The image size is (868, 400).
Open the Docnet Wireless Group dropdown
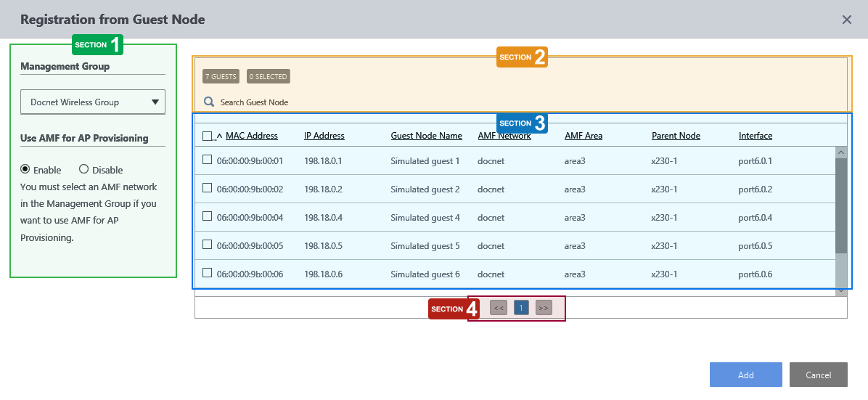[93, 102]
